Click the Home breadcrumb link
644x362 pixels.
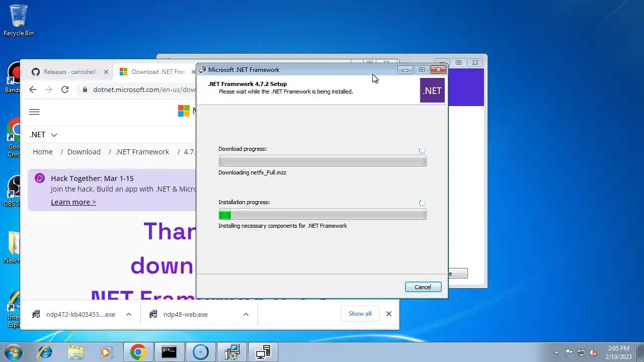43,152
